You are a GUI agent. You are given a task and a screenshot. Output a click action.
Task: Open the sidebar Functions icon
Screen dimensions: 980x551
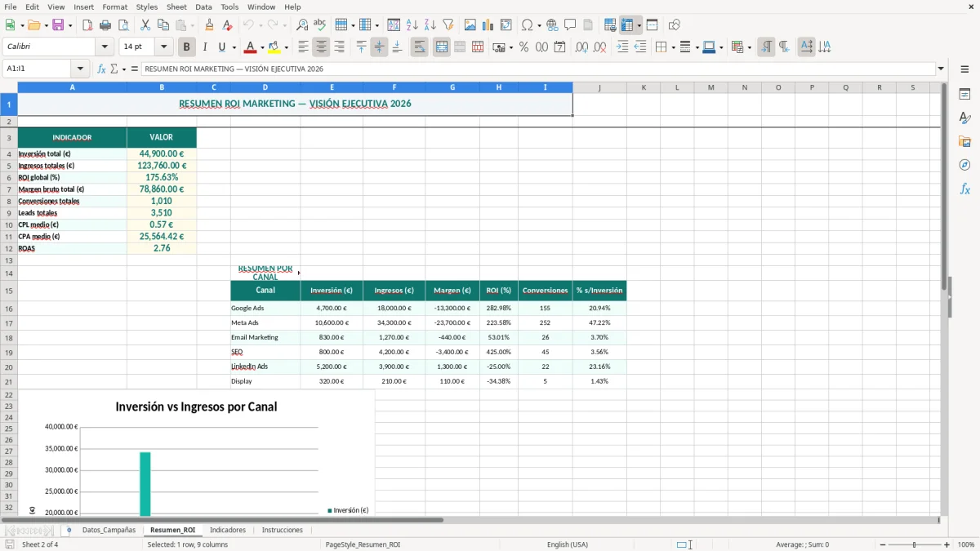[x=964, y=189]
